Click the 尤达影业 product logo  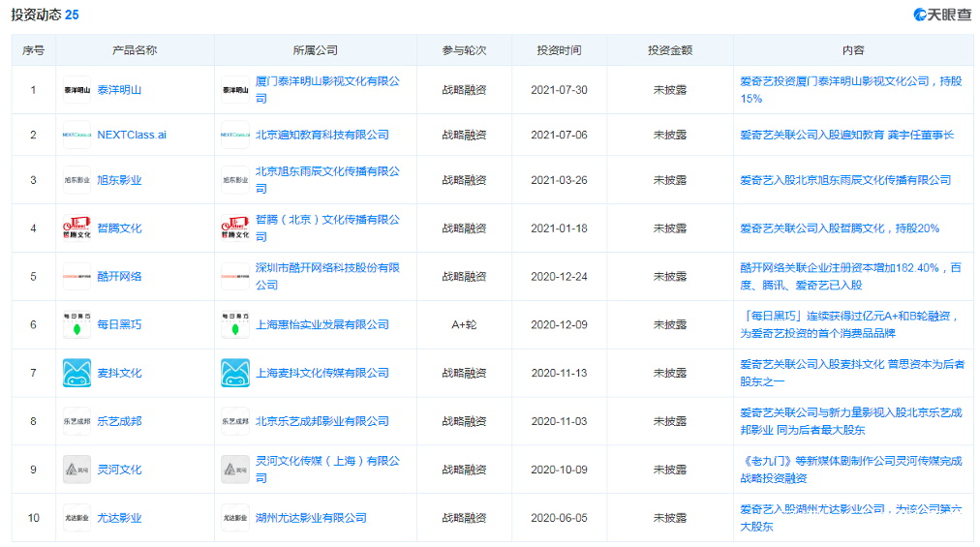pyautogui.click(x=77, y=518)
